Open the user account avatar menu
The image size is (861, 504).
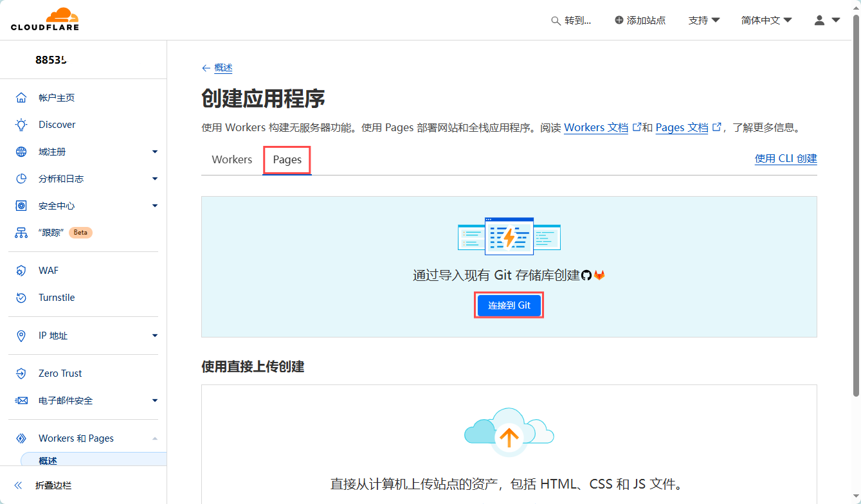click(819, 21)
